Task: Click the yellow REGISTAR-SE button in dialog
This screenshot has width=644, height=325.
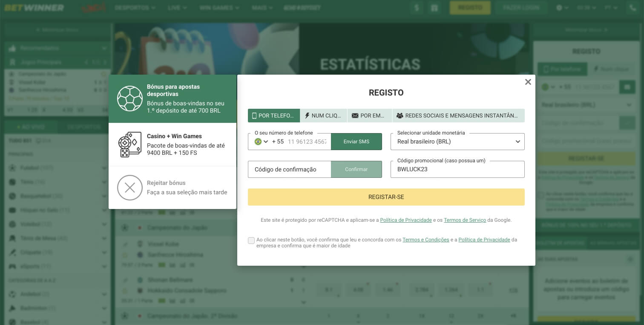Action: [x=386, y=197]
